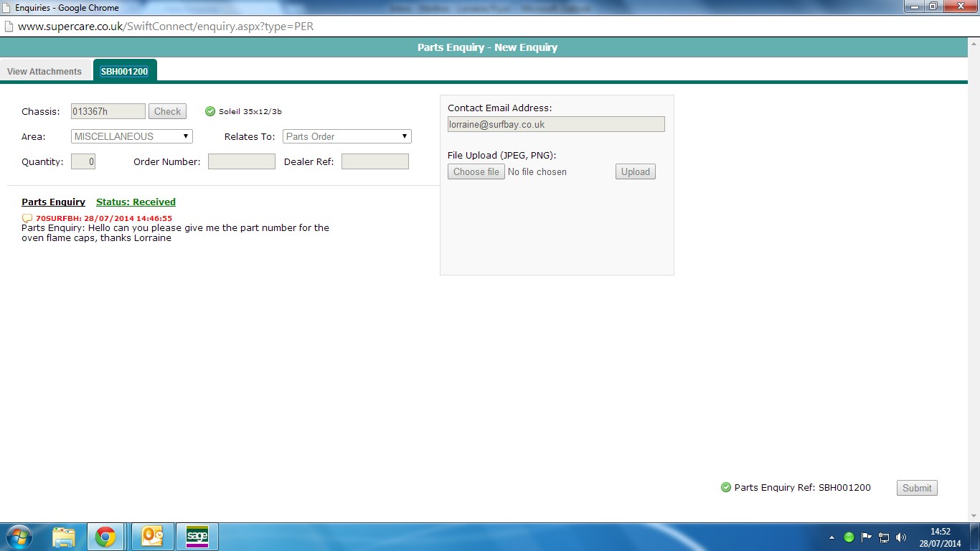
Task: Click the Contact Email Address field
Action: (x=556, y=124)
